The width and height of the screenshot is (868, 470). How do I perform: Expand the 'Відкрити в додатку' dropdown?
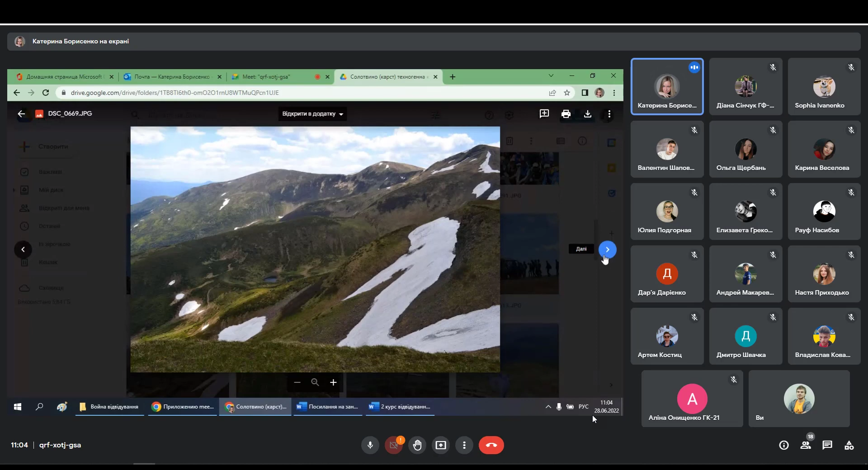[x=312, y=114]
